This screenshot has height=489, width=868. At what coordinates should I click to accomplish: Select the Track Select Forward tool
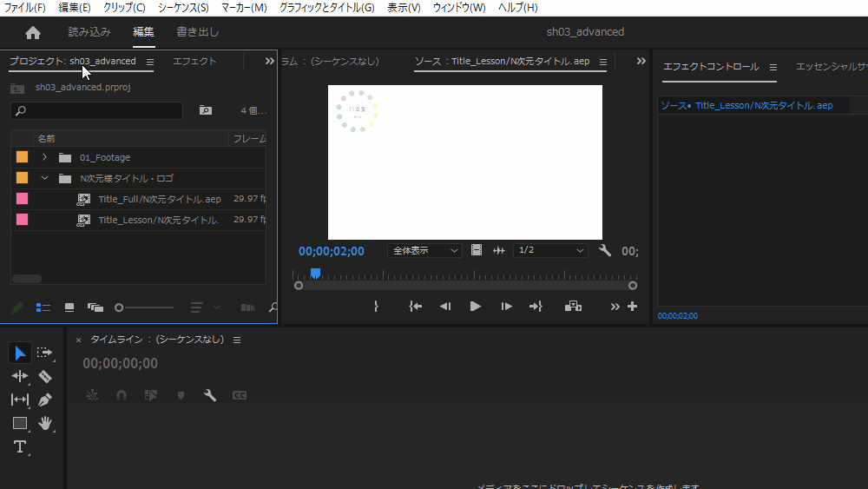(x=44, y=353)
